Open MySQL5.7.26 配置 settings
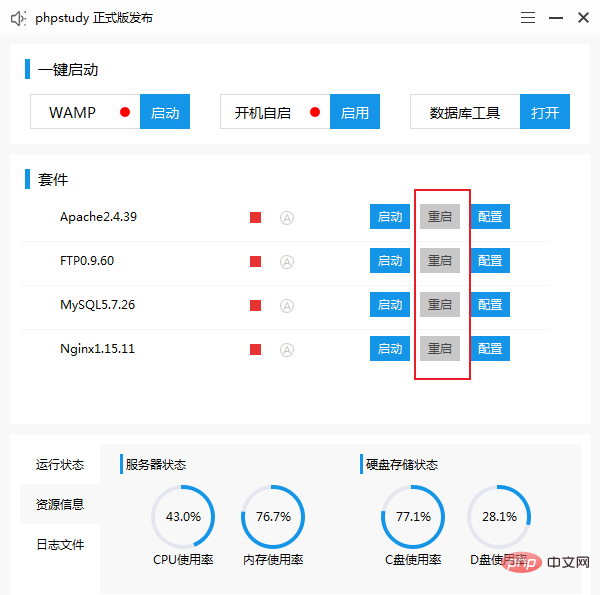 click(490, 305)
